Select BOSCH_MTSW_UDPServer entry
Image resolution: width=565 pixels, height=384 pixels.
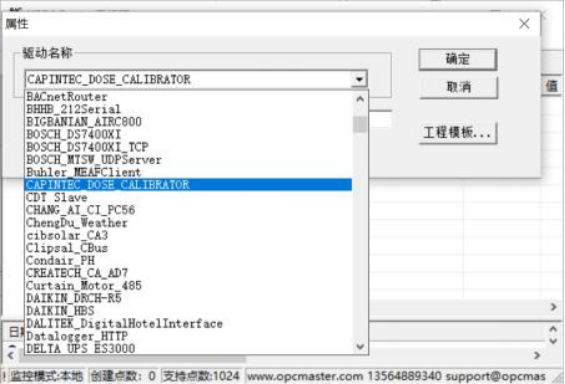188,160
